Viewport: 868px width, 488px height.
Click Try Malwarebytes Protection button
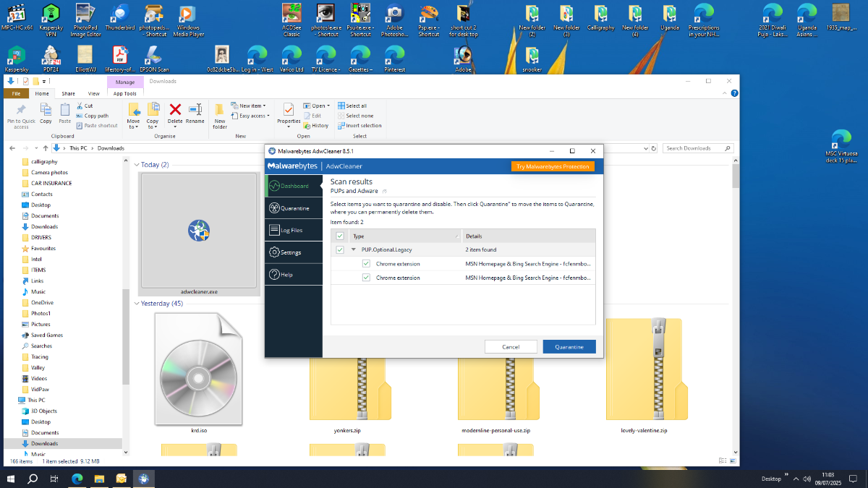(553, 166)
